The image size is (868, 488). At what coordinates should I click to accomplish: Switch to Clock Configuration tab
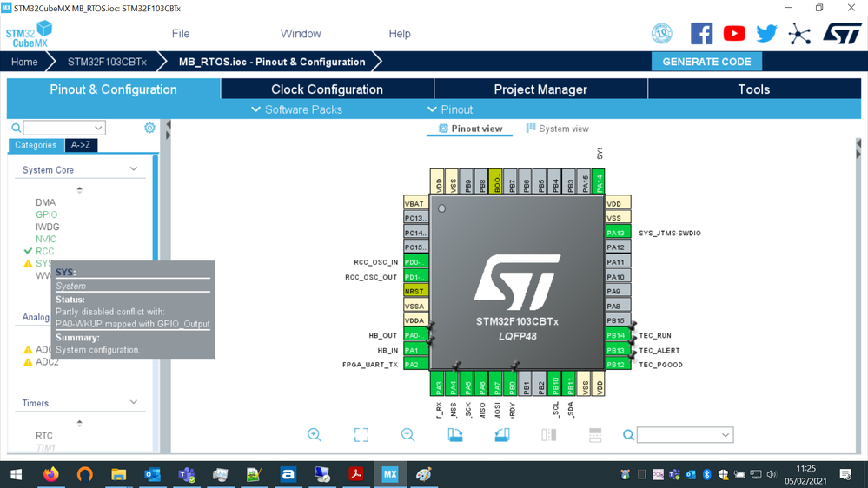[x=328, y=89]
